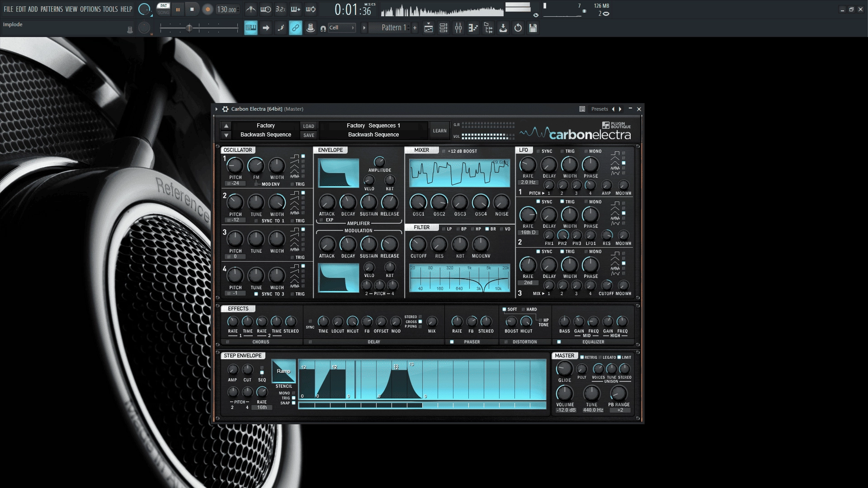868x488 pixels.
Task: Stop playback with the stop button
Action: click(x=192, y=9)
